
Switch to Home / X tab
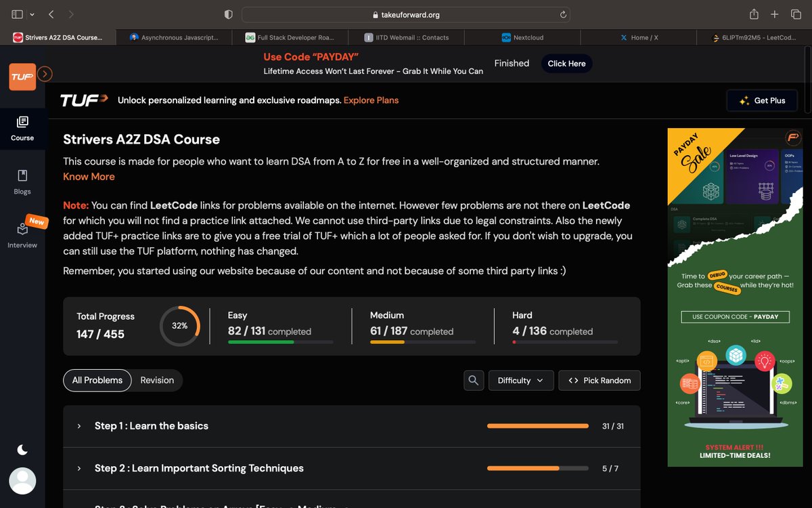pyautogui.click(x=639, y=37)
